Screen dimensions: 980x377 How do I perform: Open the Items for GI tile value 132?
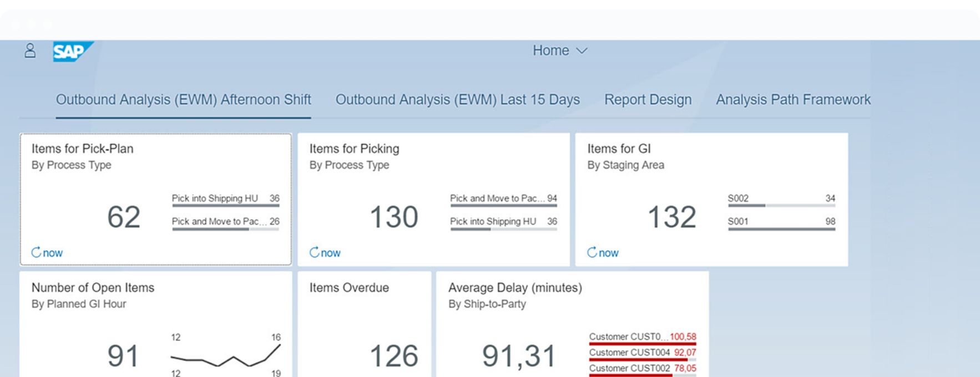pos(671,217)
